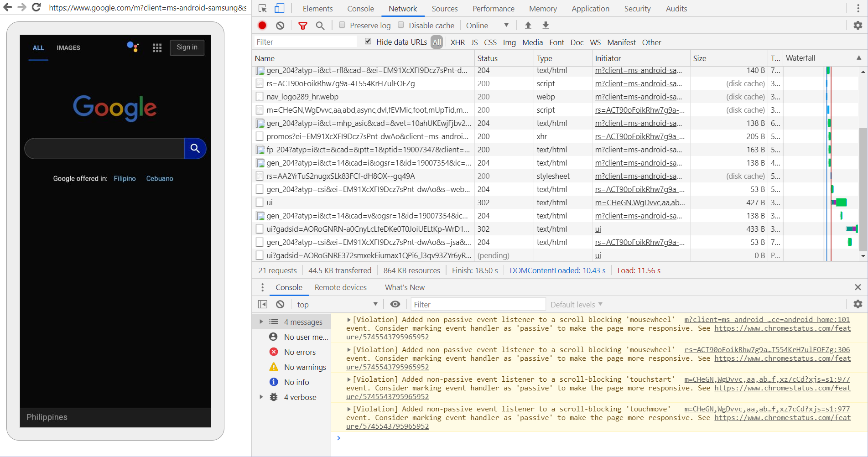Click the Sign in button

[x=187, y=47]
